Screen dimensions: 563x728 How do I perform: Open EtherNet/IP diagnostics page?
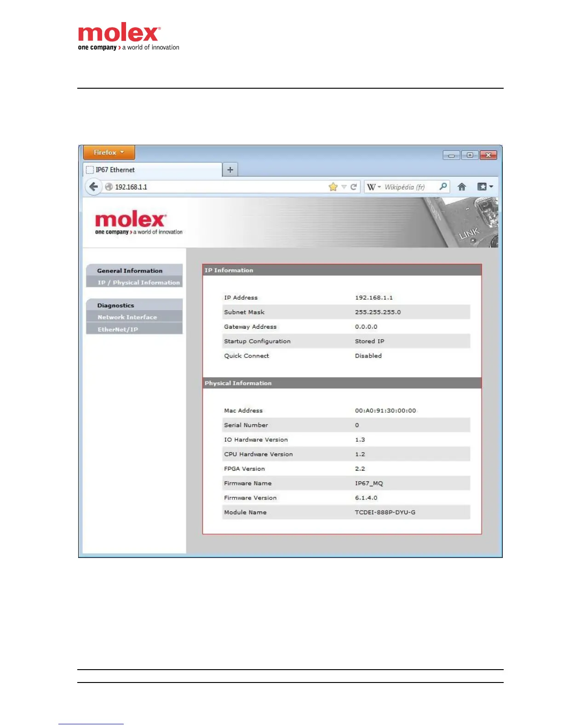click(x=134, y=329)
